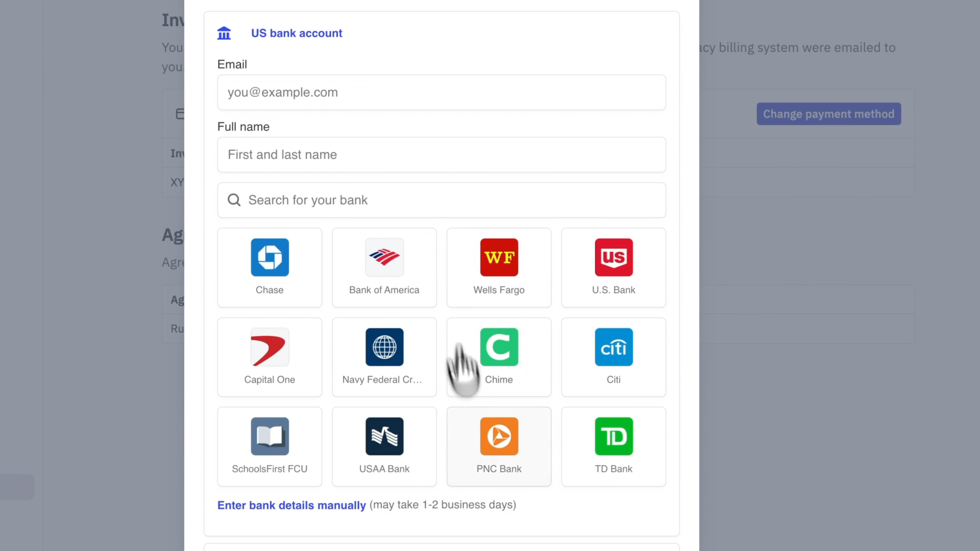Click Enter bank details manually link
Screen dimensions: 980x551
[x=291, y=505]
